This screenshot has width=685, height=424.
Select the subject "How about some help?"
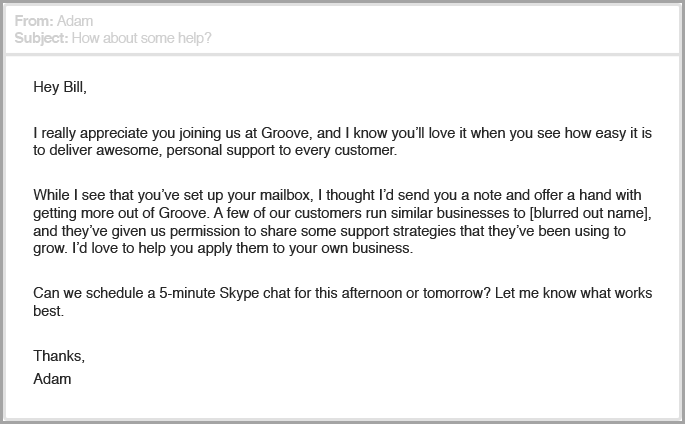tap(142, 38)
